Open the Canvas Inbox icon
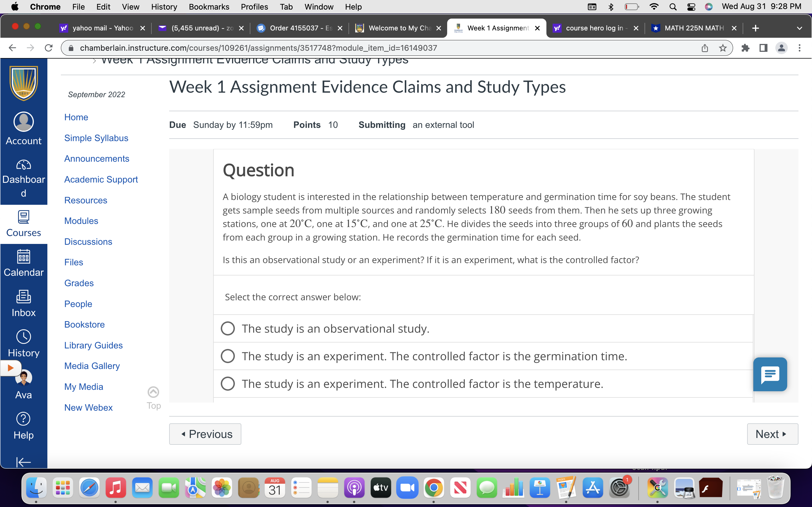Image resolution: width=812 pixels, height=507 pixels. 23,297
